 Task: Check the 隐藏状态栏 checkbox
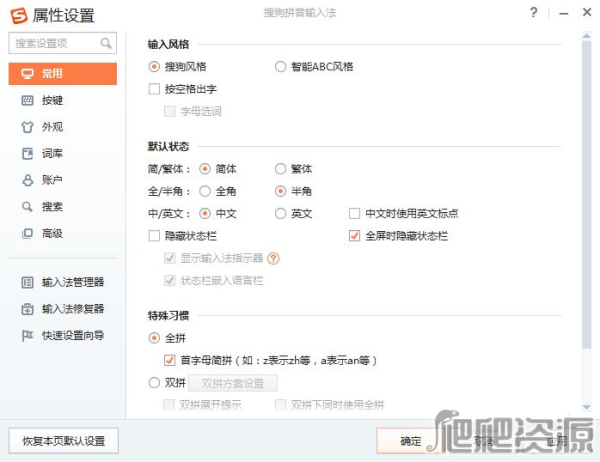tap(154, 236)
